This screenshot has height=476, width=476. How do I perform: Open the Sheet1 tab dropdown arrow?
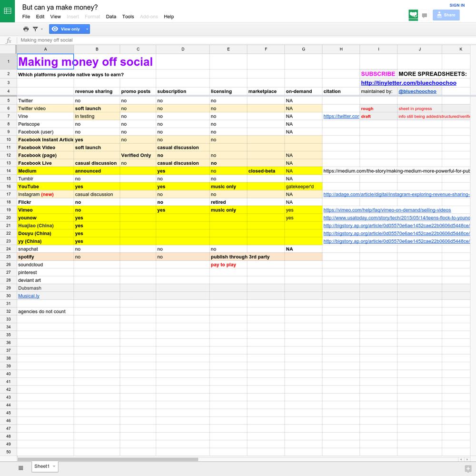tap(54, 466)
